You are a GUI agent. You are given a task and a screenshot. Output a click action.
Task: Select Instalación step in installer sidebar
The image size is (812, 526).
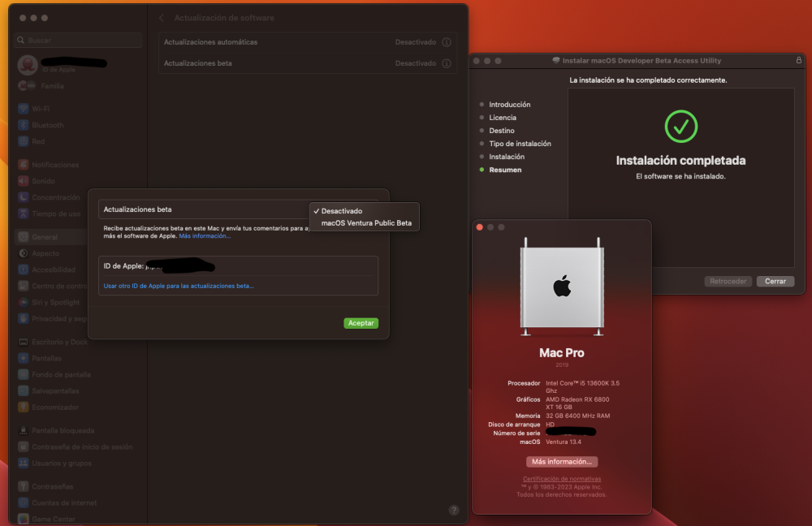(x=507, y=157)
